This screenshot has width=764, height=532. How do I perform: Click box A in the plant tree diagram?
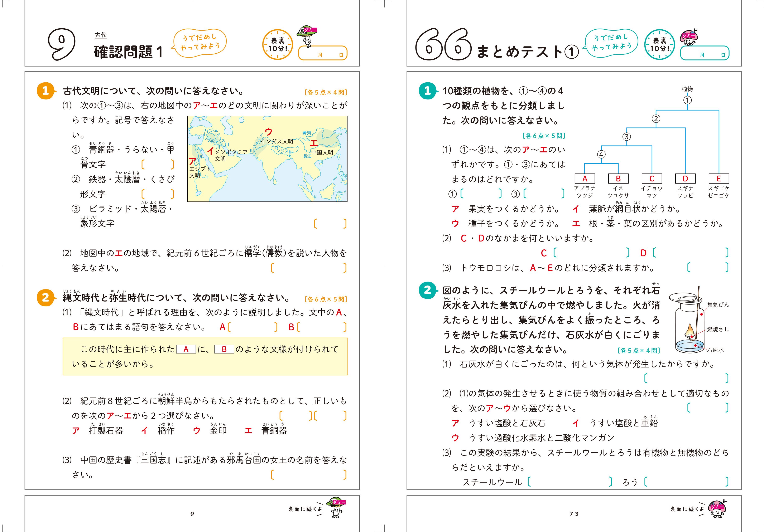585,179
